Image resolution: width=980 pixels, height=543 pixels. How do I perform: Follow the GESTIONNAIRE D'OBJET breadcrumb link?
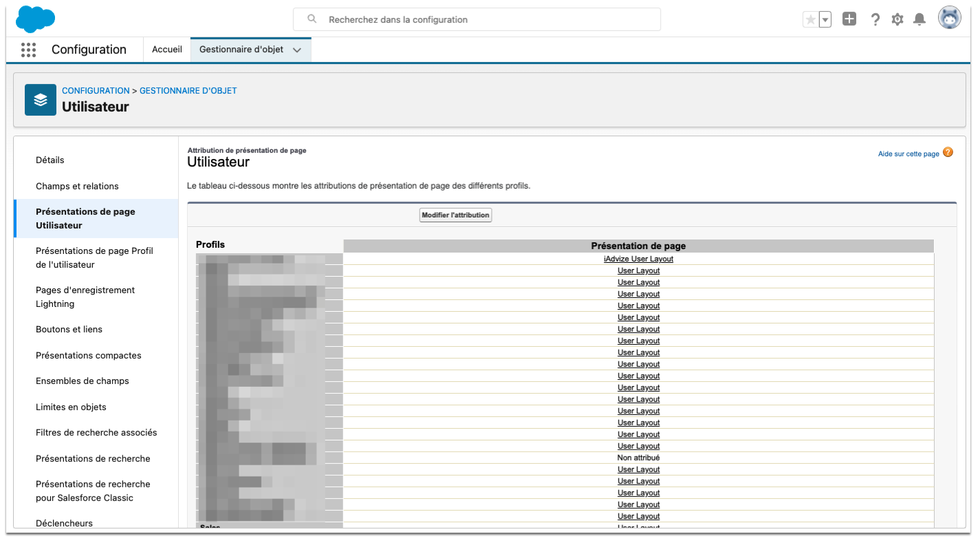[x=188, y=90]
